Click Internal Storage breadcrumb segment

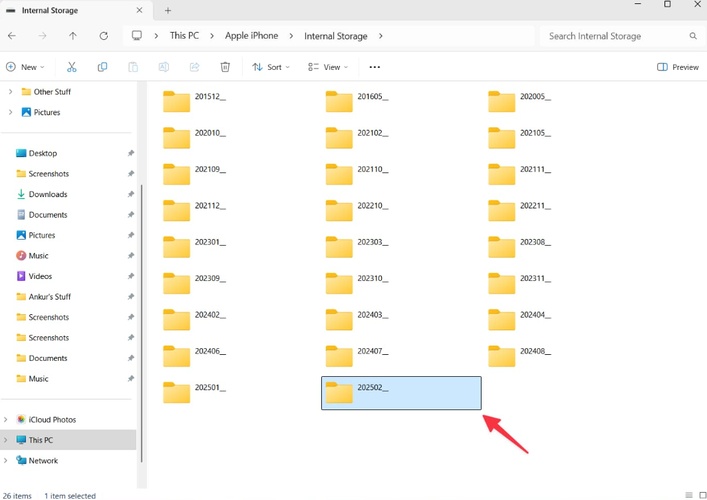pyautogui.click(x=335, y=36)
